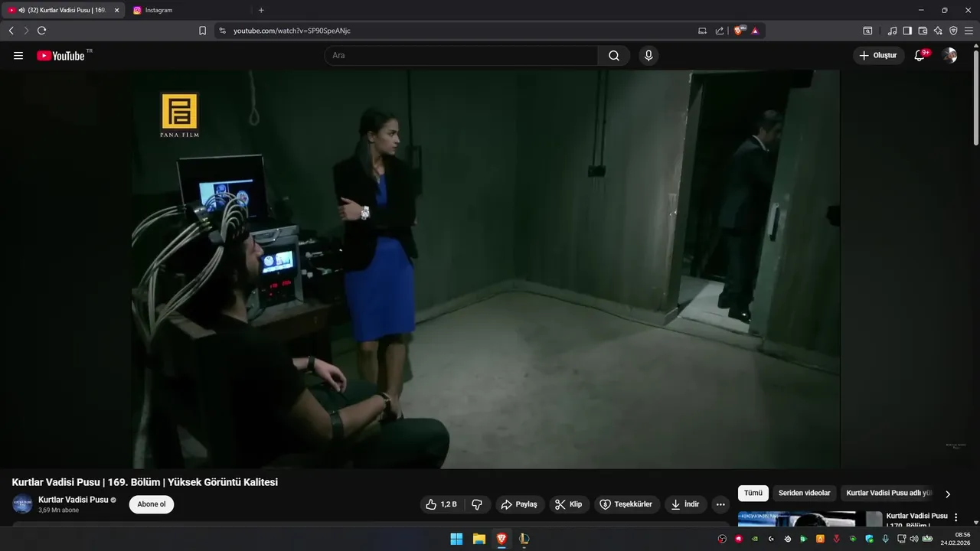980x551 pixels.
Task: Share the video with Paylaş
Action: [x=520, y=504]
